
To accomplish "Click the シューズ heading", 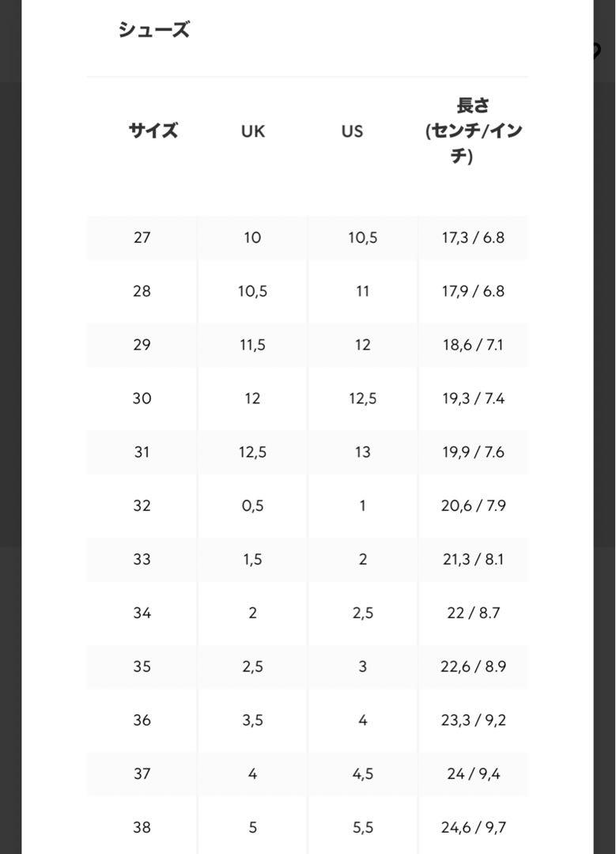I will click(153, 29).
